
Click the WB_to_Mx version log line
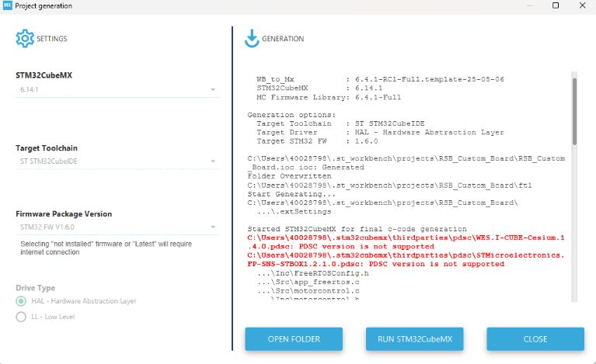[380, 79]
